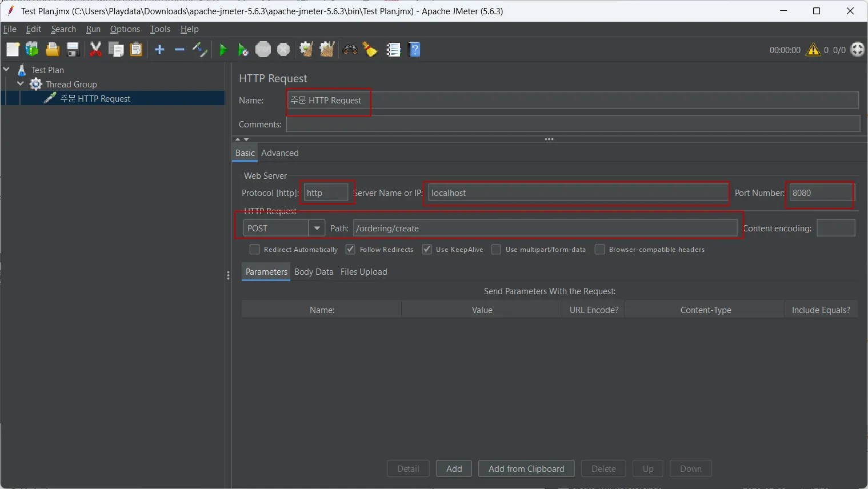Click the Port Number field
The image size is (868, 489).
821,193
